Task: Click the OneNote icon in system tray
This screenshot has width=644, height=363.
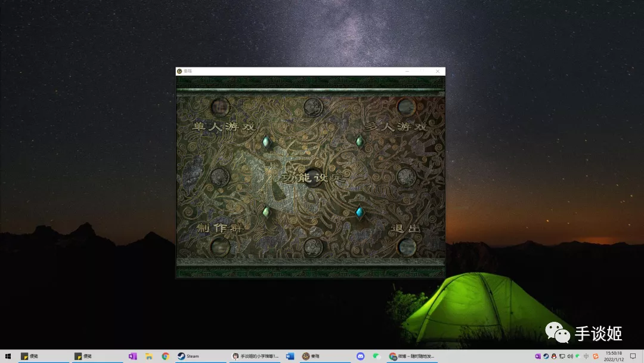Action: click(x=538, y=356)
